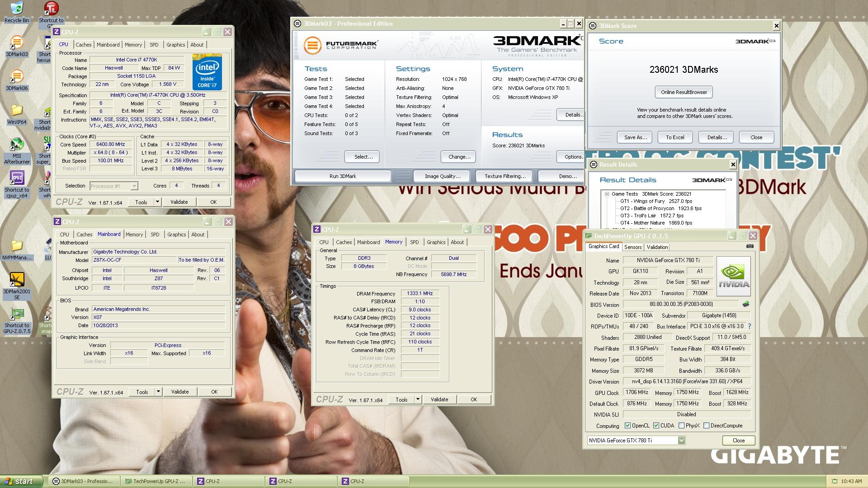Click the DRAM Frequency value 1333.1 MHz

pyautogui.click(x=420, y=293)
